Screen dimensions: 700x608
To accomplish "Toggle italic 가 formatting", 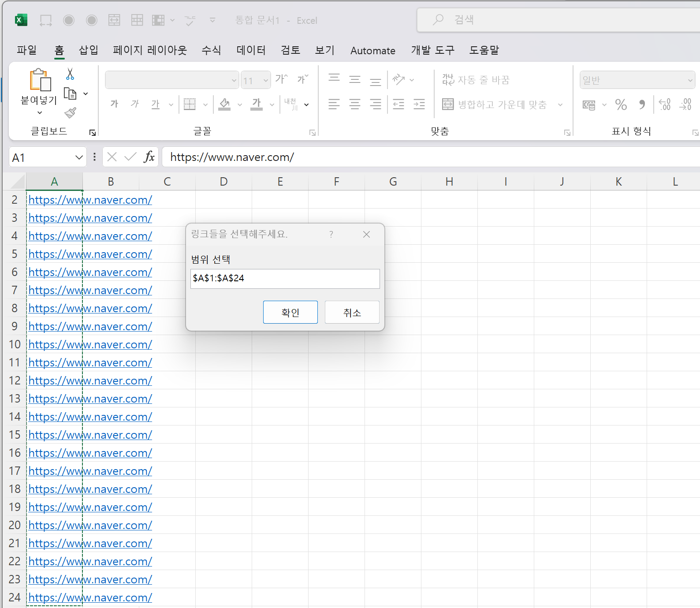I will pos(135,104).
